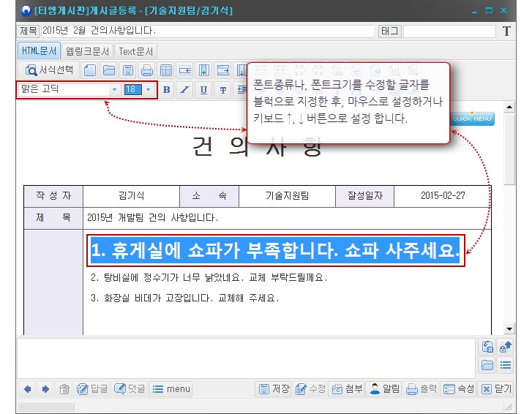This screenshot has height=414, width=532.
Task: Click the 제목 title input field
Action: [x=208, y=31]
